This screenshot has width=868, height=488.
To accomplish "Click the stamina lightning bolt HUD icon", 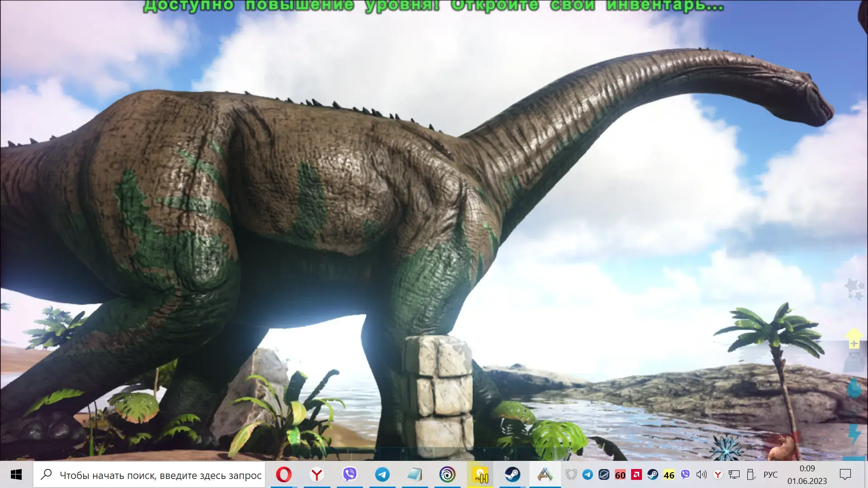I will [x=854, y=434].
